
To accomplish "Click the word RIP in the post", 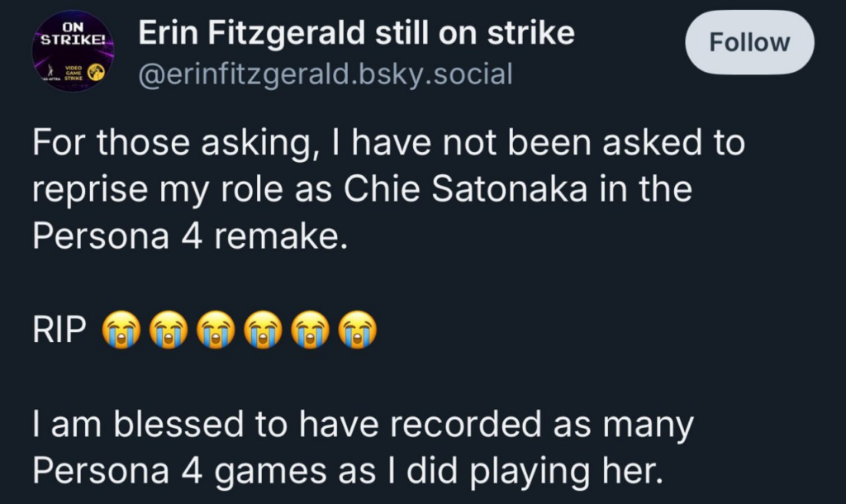I will pos(59,329).
